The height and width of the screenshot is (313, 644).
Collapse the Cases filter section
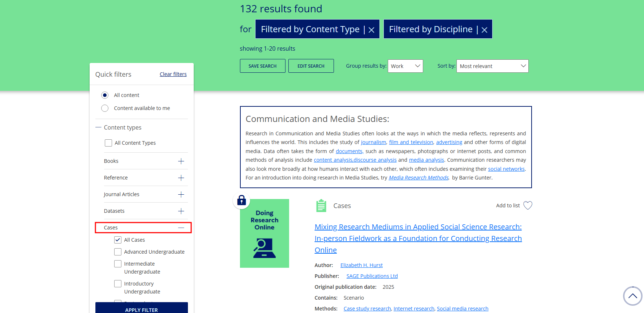[x=181, y=228]
